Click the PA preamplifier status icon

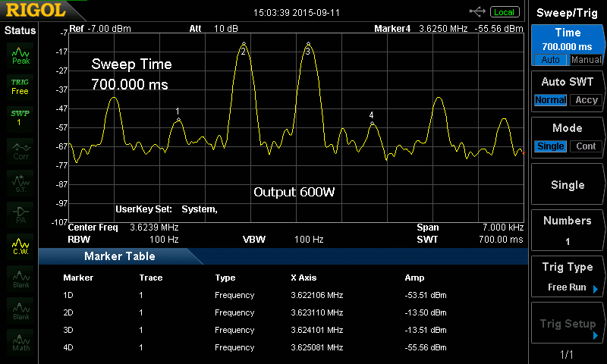20,214
